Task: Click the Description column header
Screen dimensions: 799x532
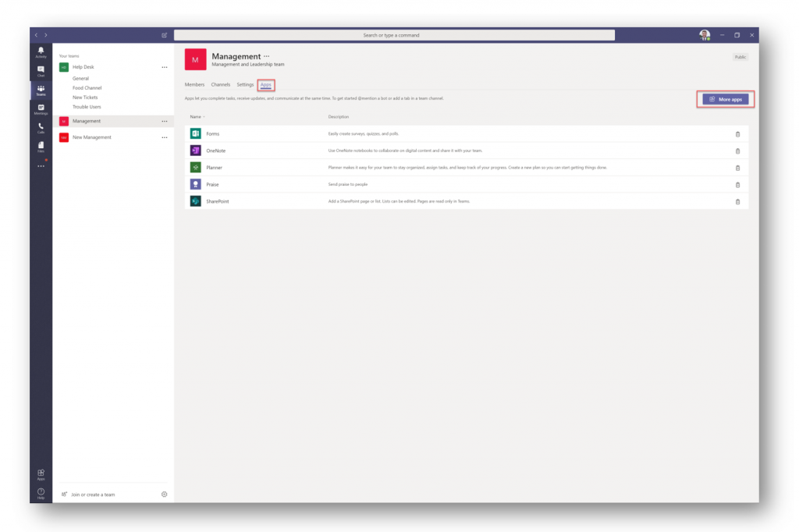Action: click(x=339, y=117)
